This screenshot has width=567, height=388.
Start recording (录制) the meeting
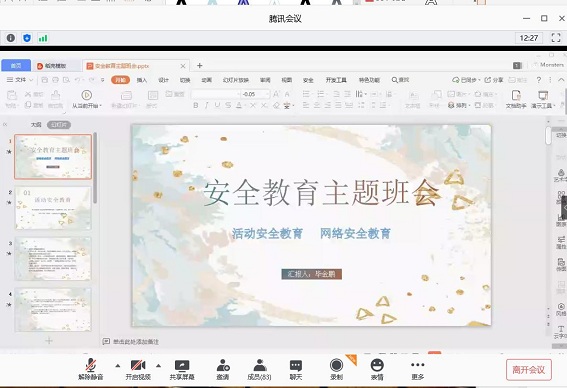point(336,369)
